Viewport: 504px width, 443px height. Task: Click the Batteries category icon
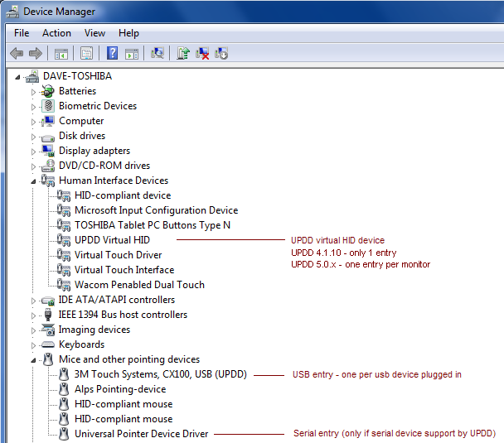click(x=48, y=91)
